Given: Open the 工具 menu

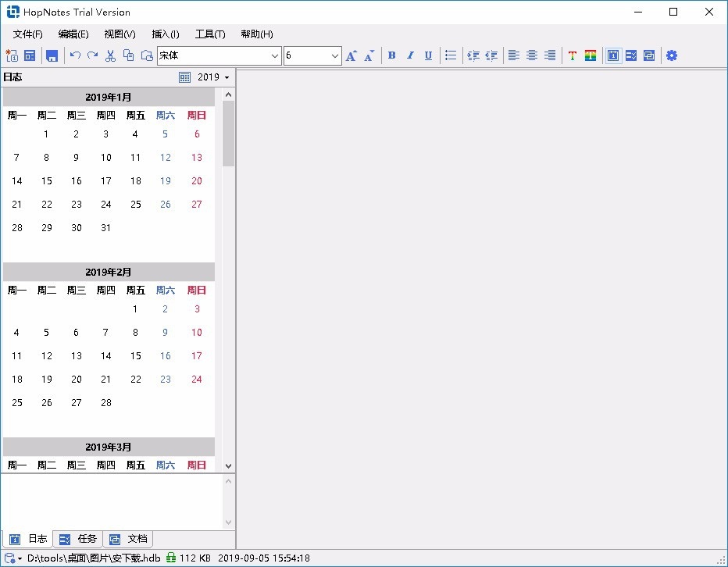Looking at the screenshot, I should tap(209, 34).
